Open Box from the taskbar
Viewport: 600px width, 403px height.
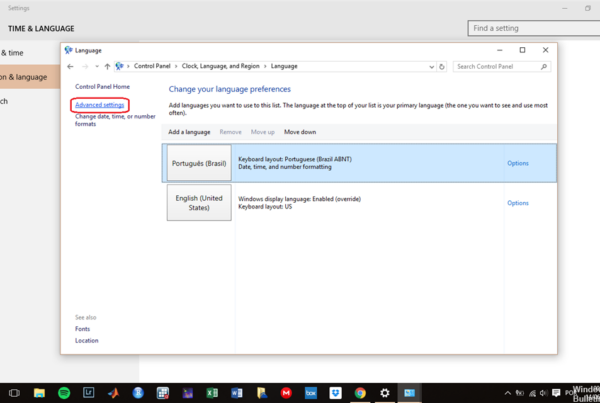[x=311, y=393]
